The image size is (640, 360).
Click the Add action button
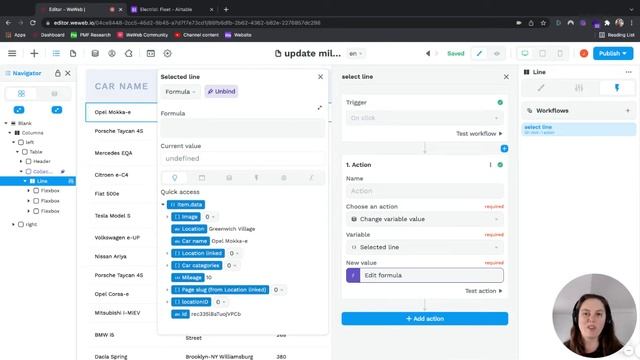click(x=424, y=318)
